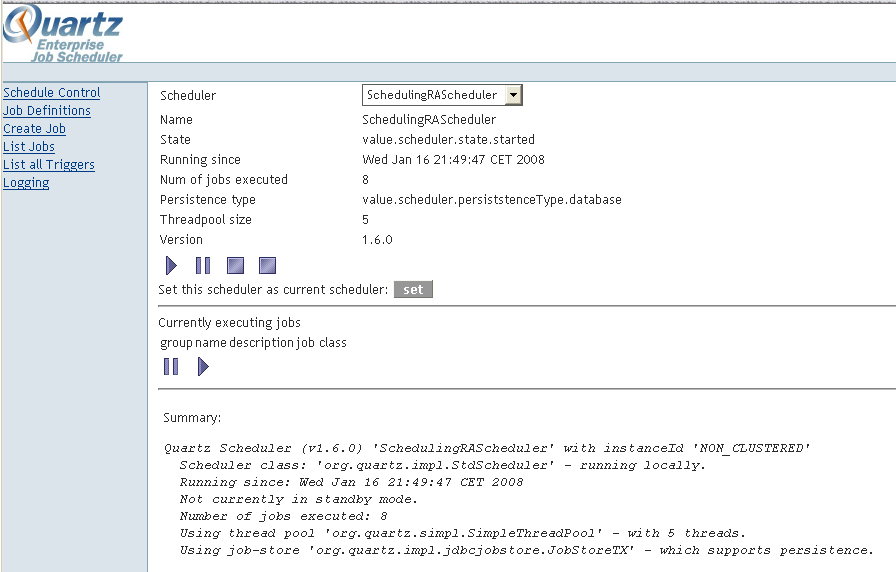Open the Logging page
The image size is (896, 572).
click(x=26, y=183)
